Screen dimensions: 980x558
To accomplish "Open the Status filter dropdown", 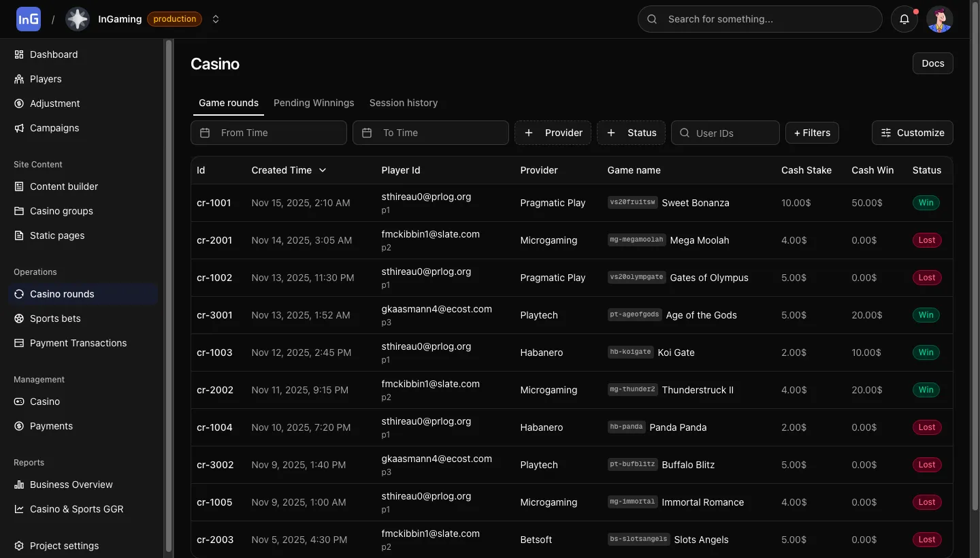I will click(631, 133).
